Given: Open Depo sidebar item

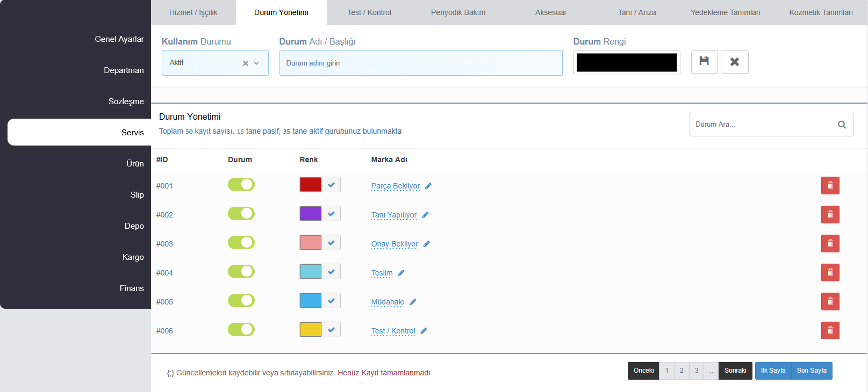Looking at the screenshot, I should (x=134, y=226).
